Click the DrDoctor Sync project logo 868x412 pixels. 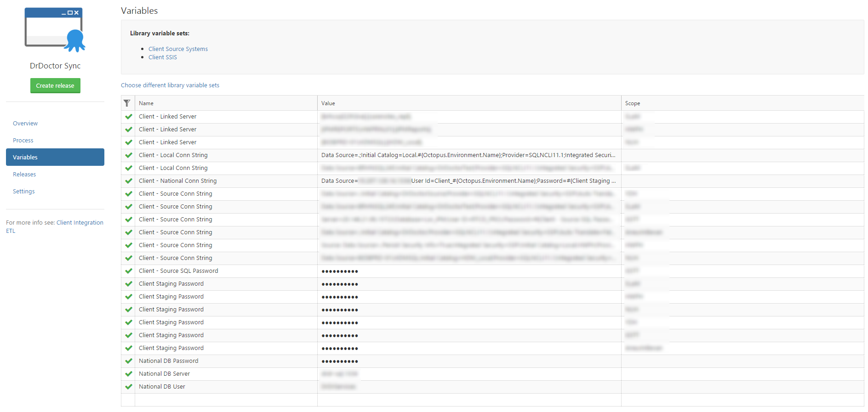[x=55, y=29]
